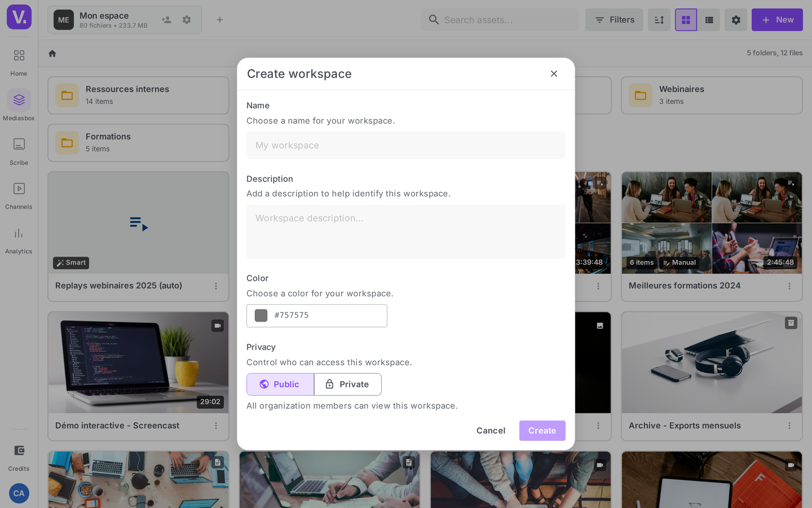Click the playlist icon on Meilleures formations 2024
The width and height of the screenshot is (812, 508).
[x=791, y=183]
